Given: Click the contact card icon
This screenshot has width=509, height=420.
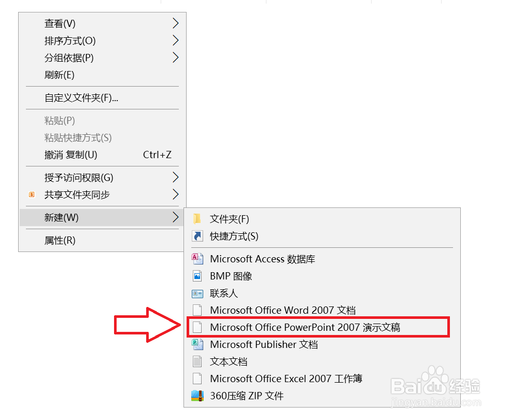Looking at the screenshot, I should tap(197, 293).
